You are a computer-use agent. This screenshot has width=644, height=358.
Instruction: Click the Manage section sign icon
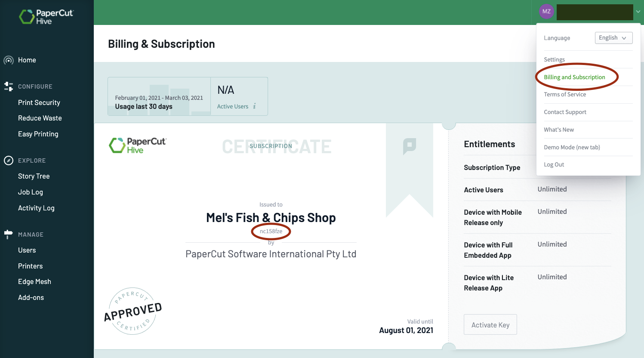coord(8,235)
